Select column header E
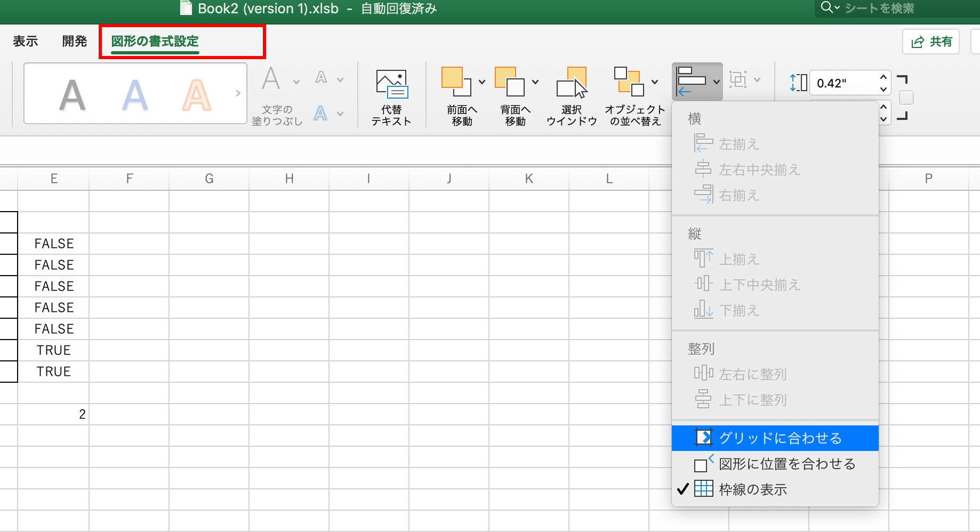 pyautogui.click(x=54, y=179)
